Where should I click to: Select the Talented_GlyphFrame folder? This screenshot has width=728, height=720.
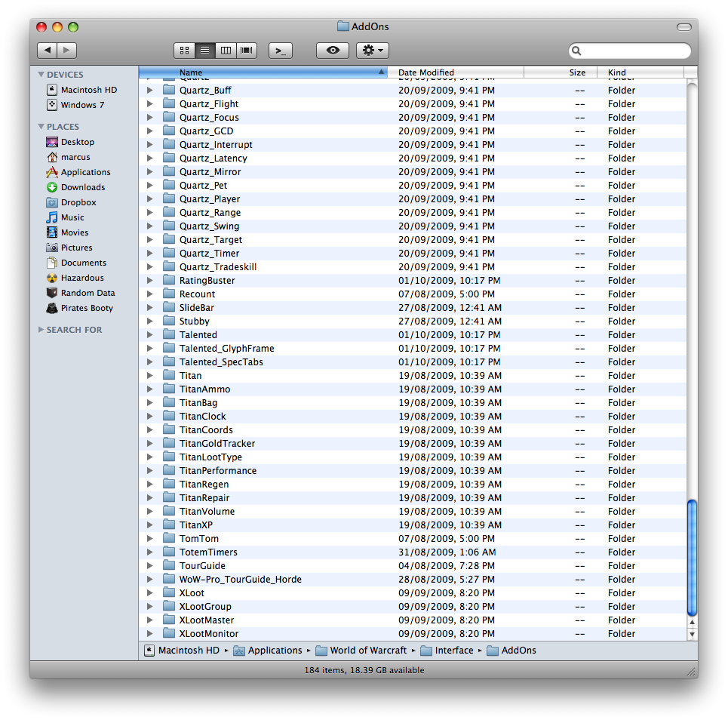pyautogui.click(x=413, y=349)
